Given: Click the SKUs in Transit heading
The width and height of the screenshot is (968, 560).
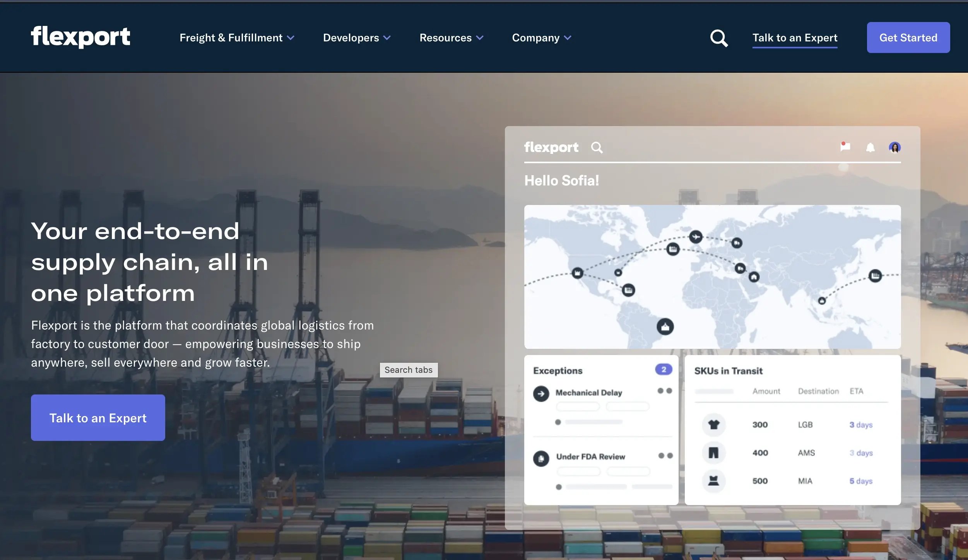Looking at the screenshot, I should point(728,371).
